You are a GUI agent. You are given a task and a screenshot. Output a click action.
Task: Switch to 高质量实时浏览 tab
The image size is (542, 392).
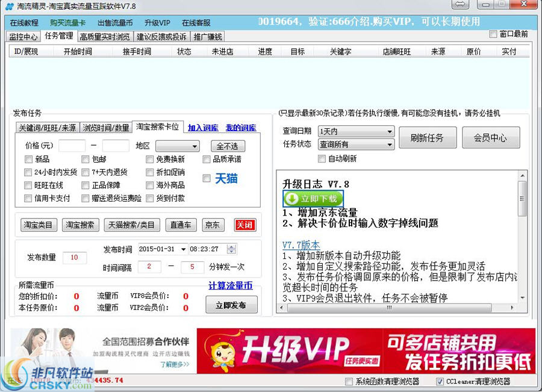coord(105,37)
